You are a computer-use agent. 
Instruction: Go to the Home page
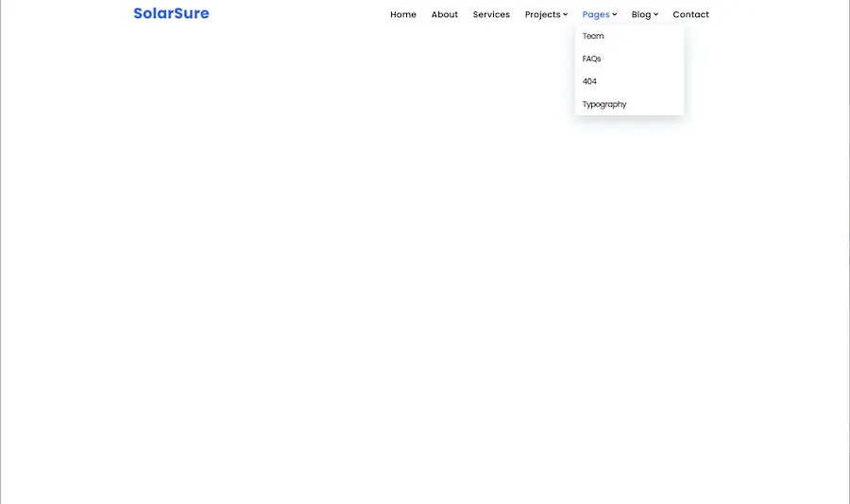click(402, 15)
